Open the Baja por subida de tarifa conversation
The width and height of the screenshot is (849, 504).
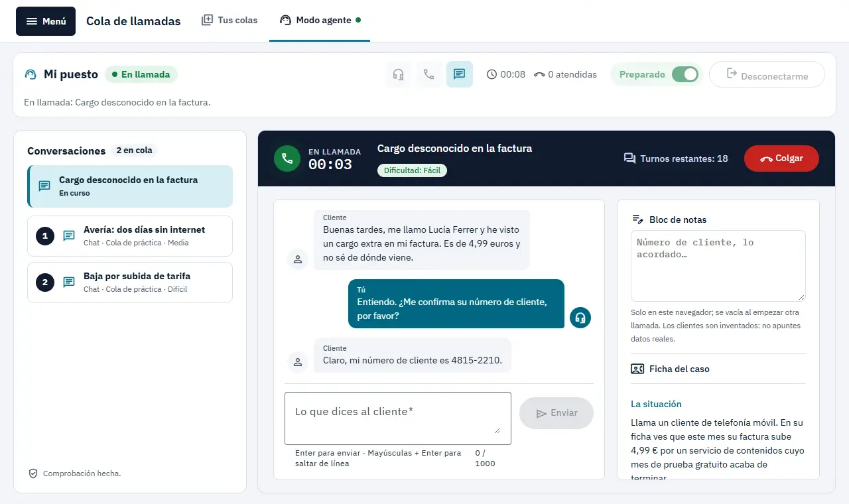tap(130, 283)
